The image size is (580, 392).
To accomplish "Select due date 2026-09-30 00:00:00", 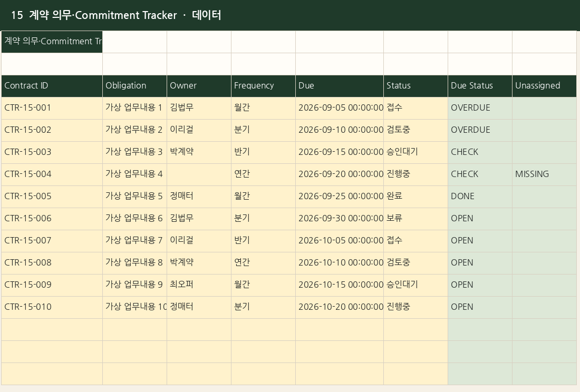I will [340, 219].
